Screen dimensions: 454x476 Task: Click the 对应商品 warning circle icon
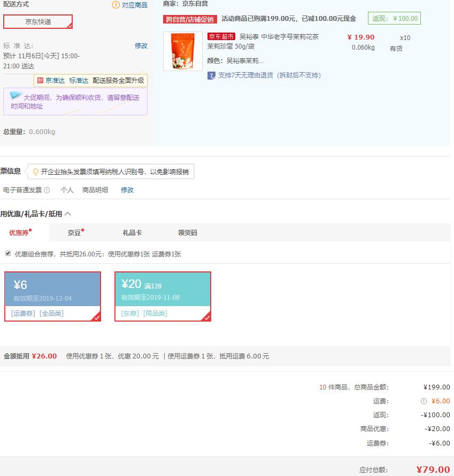click(116, 5)
